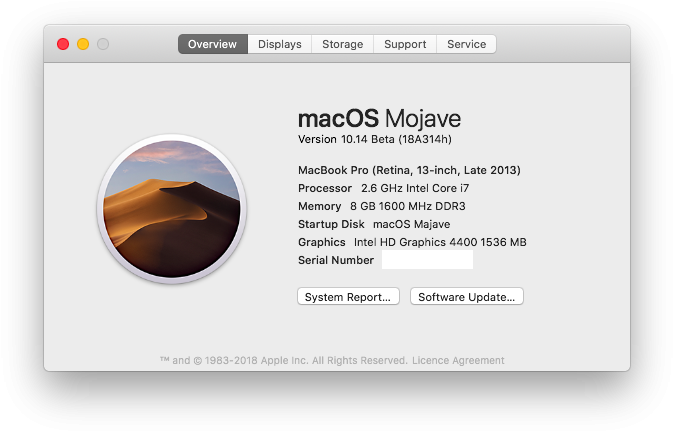The height and width of the screenshot is (431, 673).
Task: Click the blanked serial number field
Action: [x=427, y=260]
